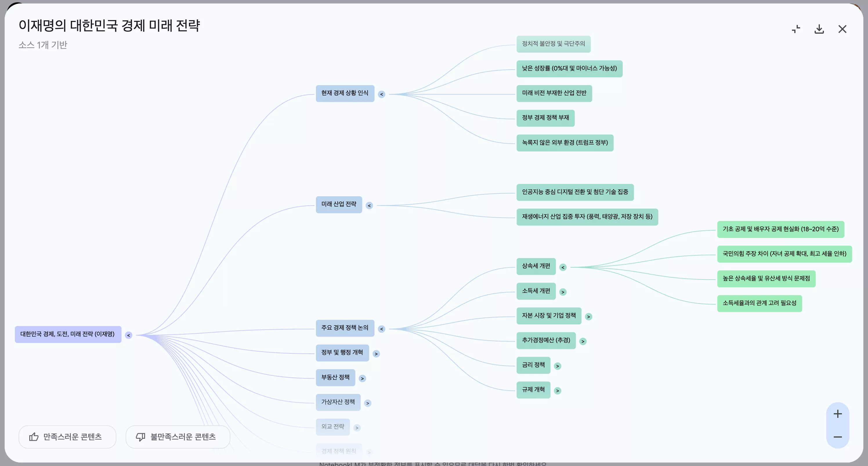Image resolution: width=868 pixels, height=466 pixels.
Task: Collapse the root node 대한민국 경제, 도전, 미래 전략
Action: click(x=129, y=335)
